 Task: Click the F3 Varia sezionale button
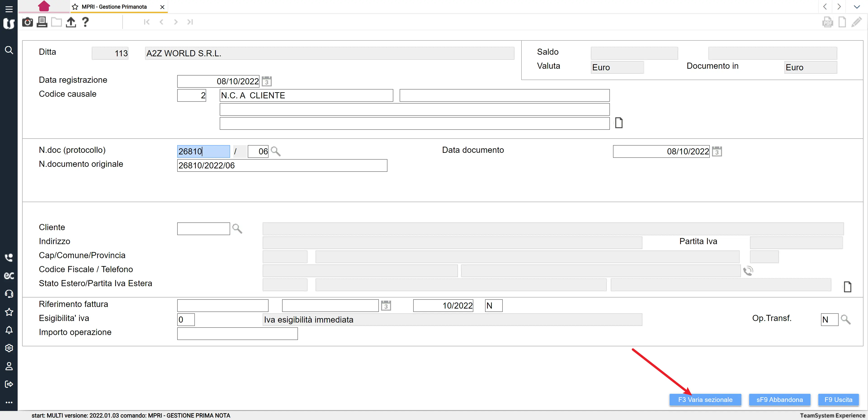point(705,399)
